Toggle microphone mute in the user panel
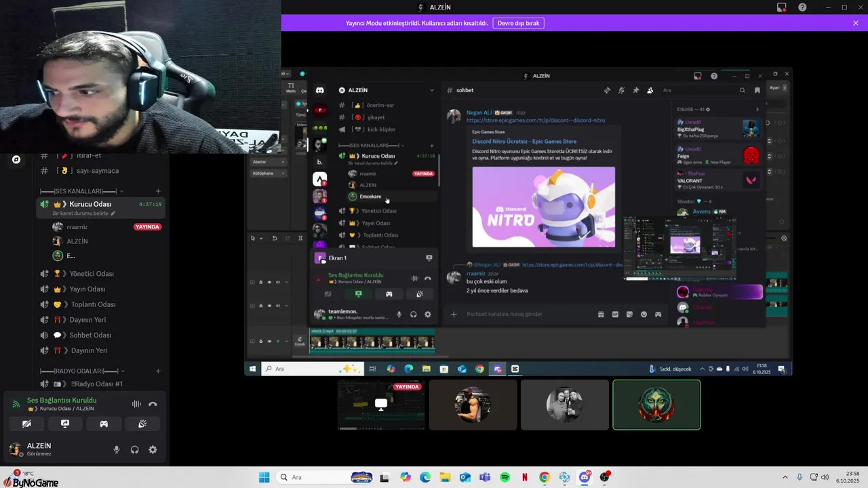 (117, 449)
